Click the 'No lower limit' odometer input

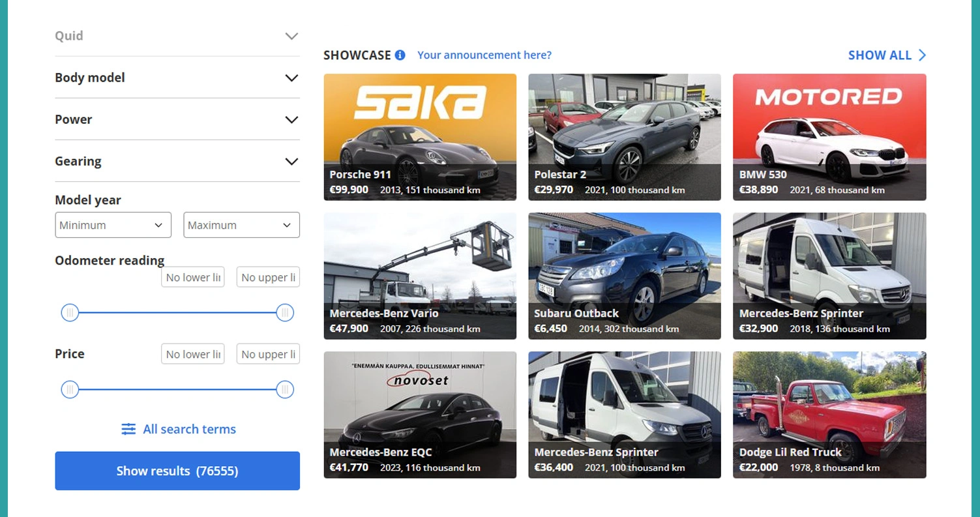coord(192,276)
